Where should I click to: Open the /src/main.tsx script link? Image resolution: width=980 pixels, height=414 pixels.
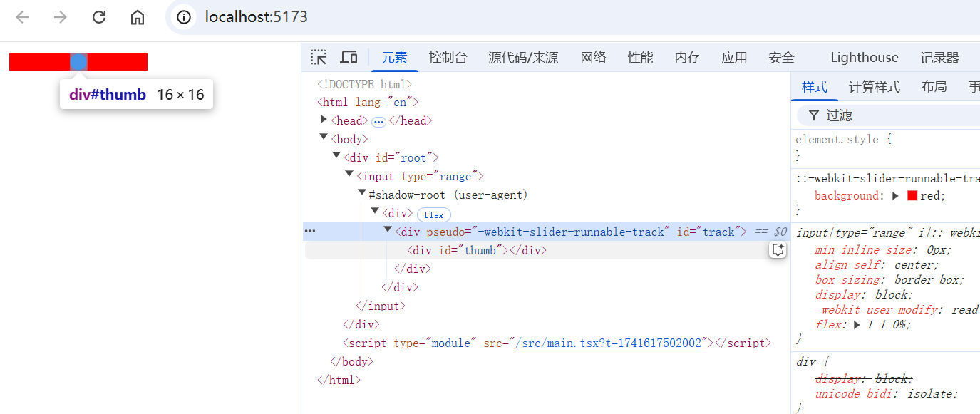point(609,343)
